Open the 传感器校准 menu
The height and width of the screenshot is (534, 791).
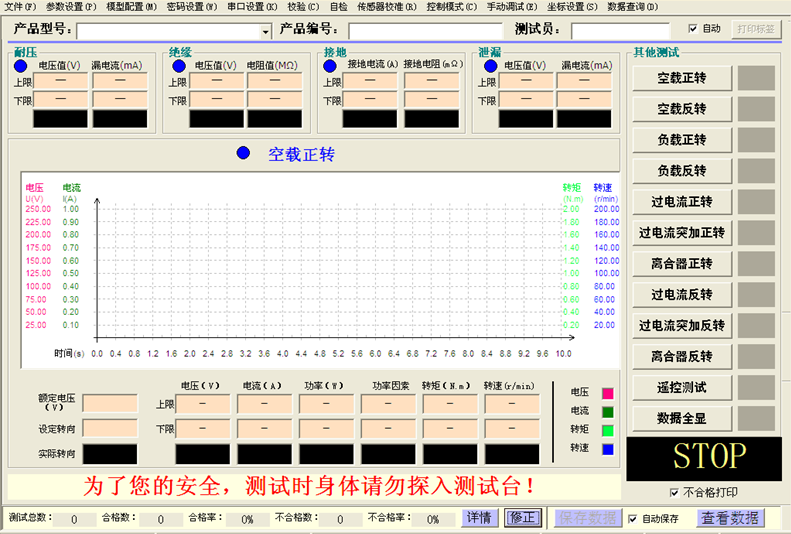(380, 6)
